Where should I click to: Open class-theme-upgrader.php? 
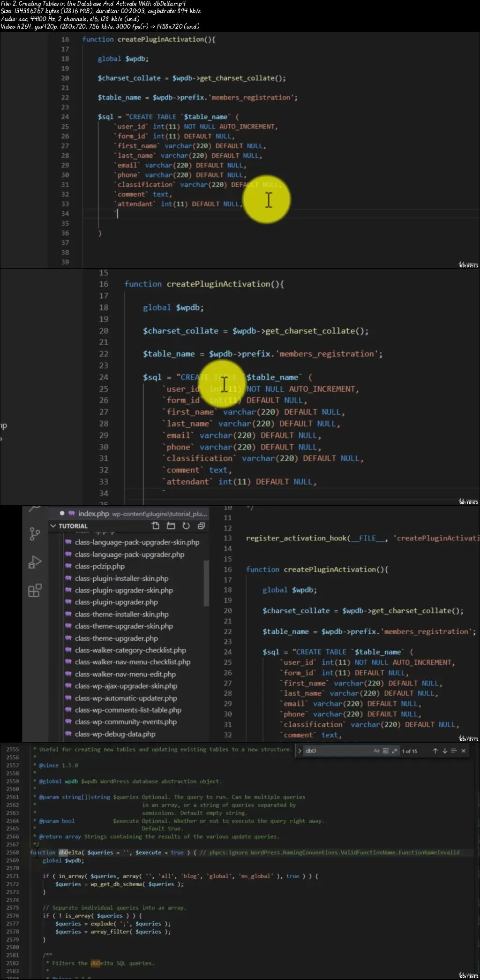(x=116, y=638)
